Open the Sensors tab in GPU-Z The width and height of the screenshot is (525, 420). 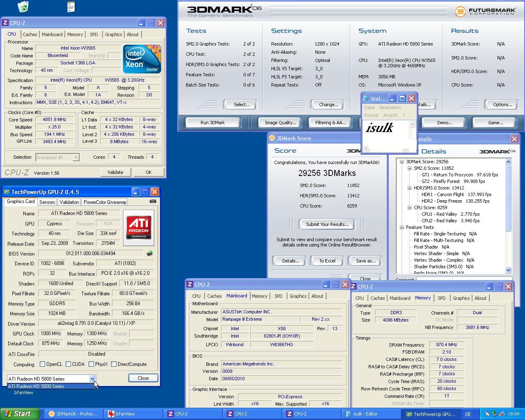click(x=47, y=202)
